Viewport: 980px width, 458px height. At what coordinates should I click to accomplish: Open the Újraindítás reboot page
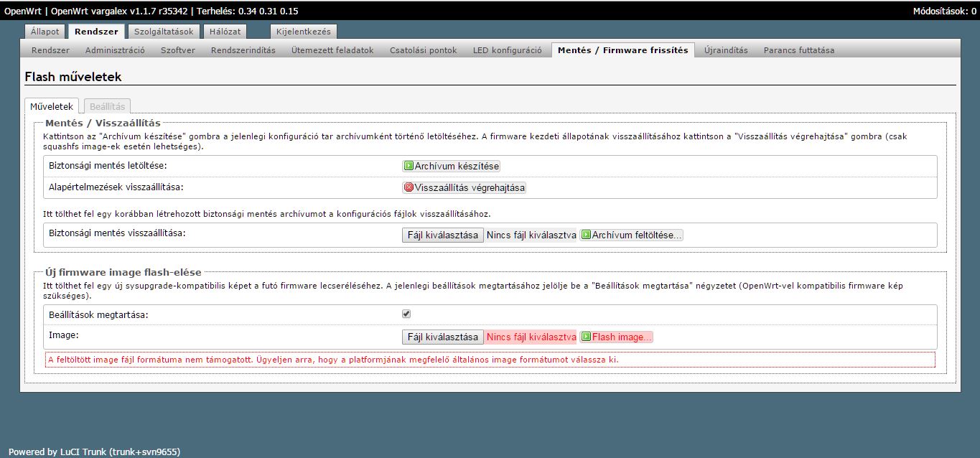pos(726,50)
